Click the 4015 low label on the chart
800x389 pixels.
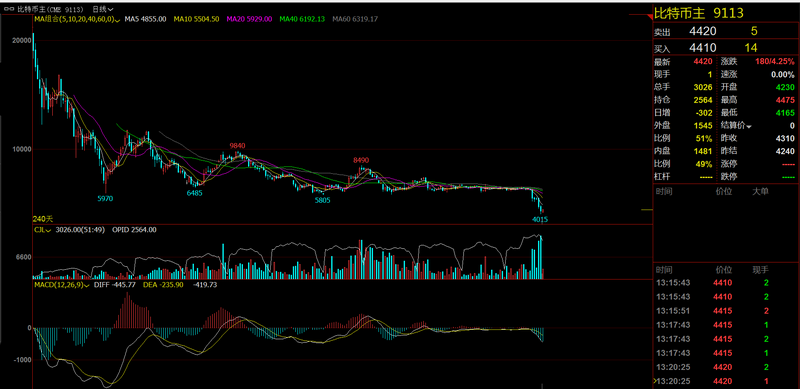tap(540, 220)
